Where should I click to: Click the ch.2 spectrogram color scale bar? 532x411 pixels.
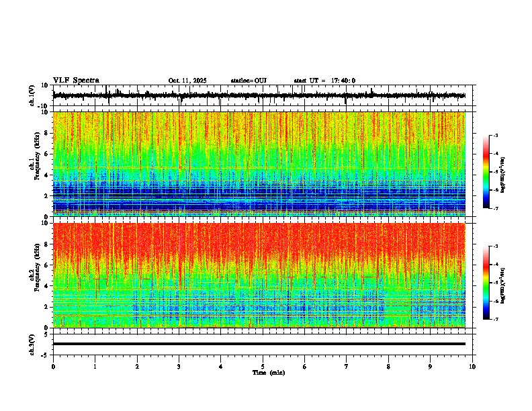(486, 283)
